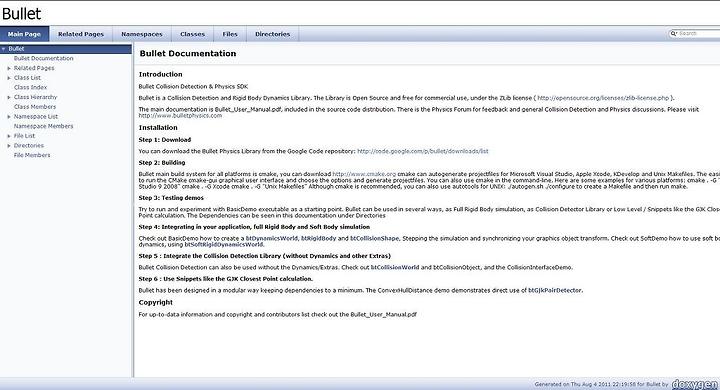The height and width of the screenshot is (390, 720).
Task: Open Namespace Members in the sidebar
Action: click(x=44, y=126)
